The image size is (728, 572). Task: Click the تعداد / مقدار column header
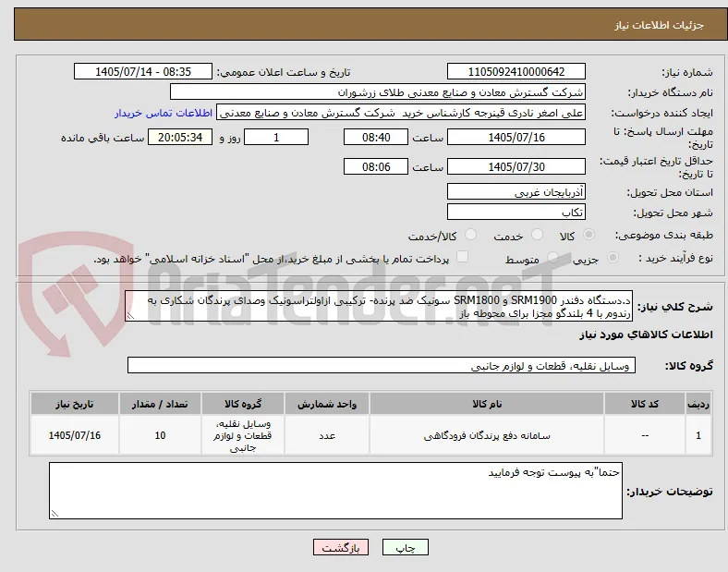point(160,404)
